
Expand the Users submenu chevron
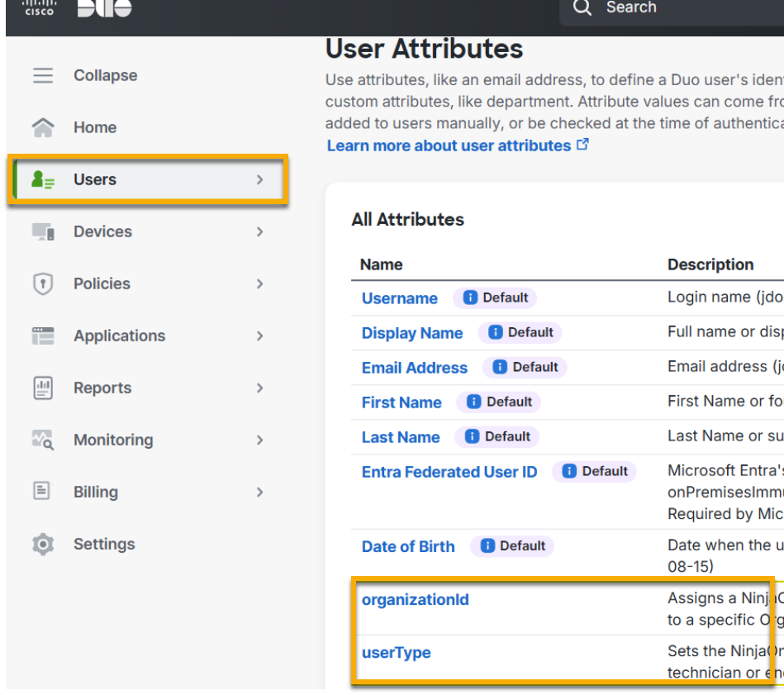259,179
